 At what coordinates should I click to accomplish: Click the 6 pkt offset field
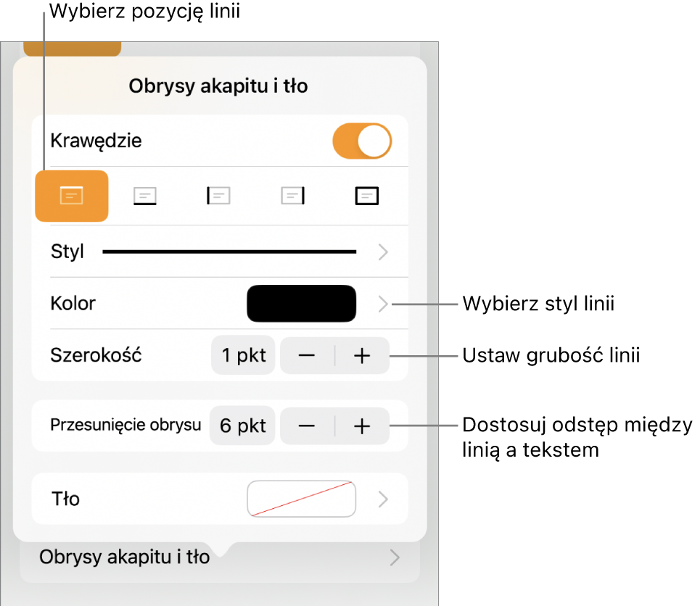coord(242,426)
